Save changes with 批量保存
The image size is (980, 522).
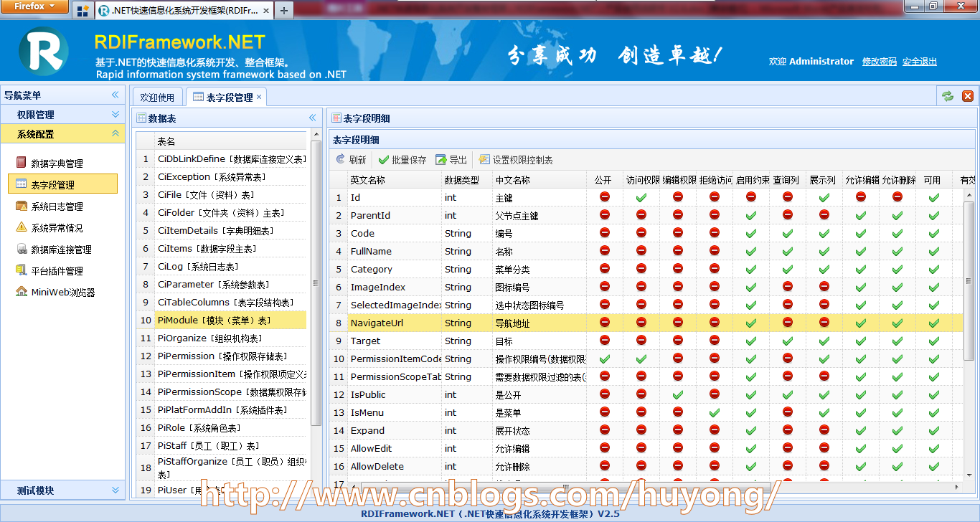click(400, 159)
